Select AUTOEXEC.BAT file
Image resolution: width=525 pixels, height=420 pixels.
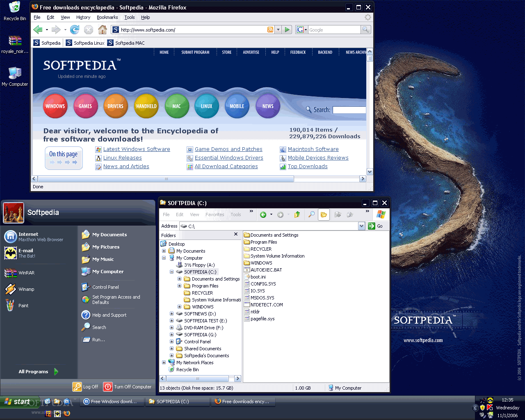coord(263,270)
